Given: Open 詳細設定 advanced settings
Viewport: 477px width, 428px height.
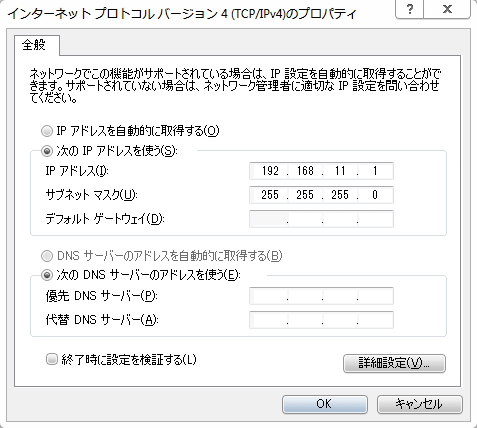Looking at the screenshot, I should (x=394, y=363).
